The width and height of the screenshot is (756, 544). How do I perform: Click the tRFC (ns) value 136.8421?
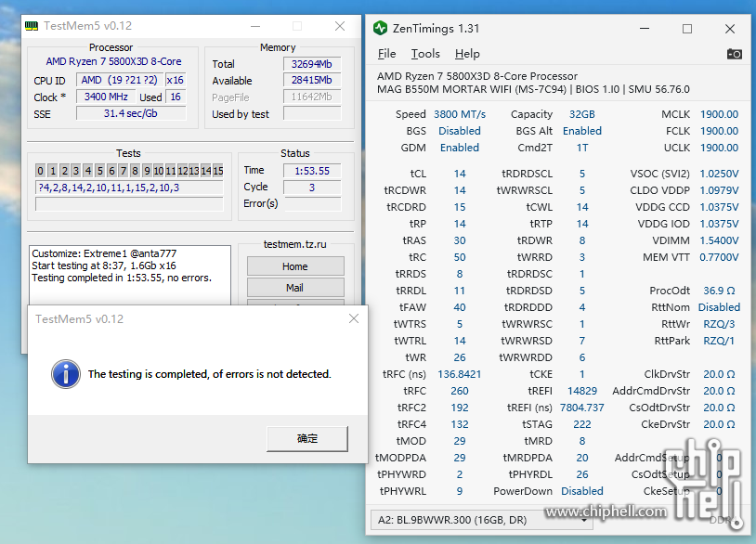pos(460,374)
